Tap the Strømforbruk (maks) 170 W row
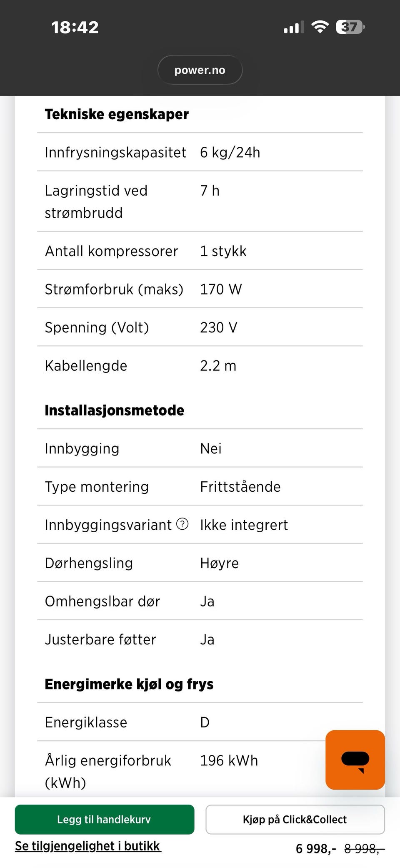 [200, 289]
